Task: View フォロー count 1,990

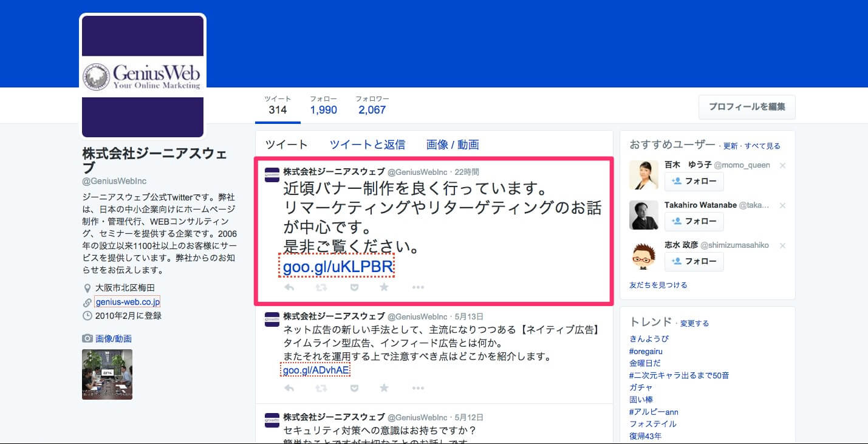Action: tap(323, 105)
